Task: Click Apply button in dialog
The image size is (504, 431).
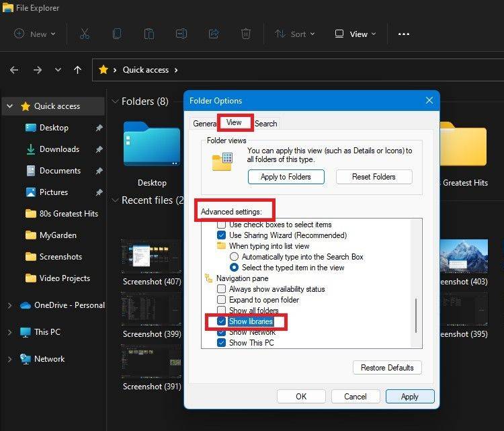Action: [x=410, y=396]
